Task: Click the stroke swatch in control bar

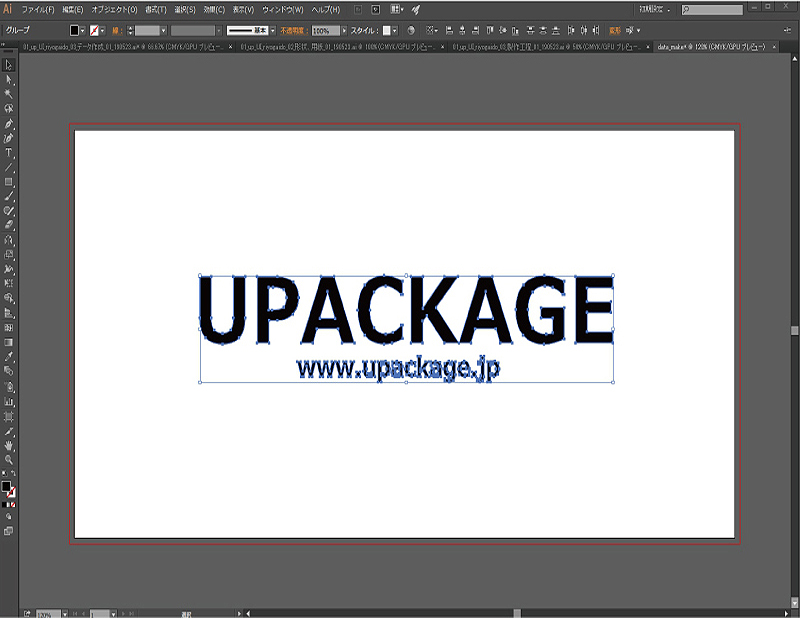Action: coord(94,31)
